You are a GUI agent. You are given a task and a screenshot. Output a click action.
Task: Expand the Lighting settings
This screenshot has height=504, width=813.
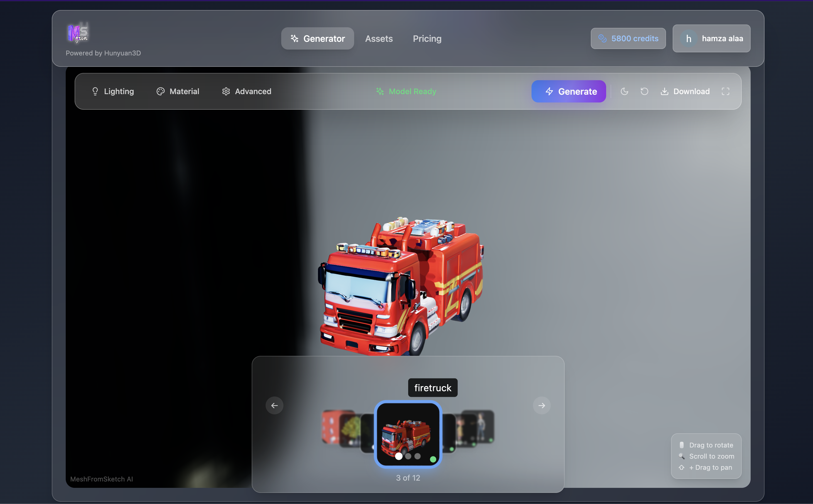112,91
